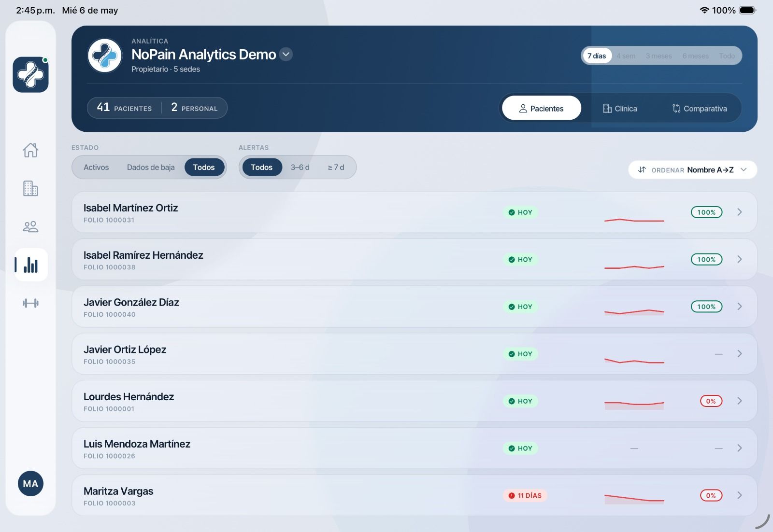Click the 0% badge for Lourdes Hernández

(711, 401)
